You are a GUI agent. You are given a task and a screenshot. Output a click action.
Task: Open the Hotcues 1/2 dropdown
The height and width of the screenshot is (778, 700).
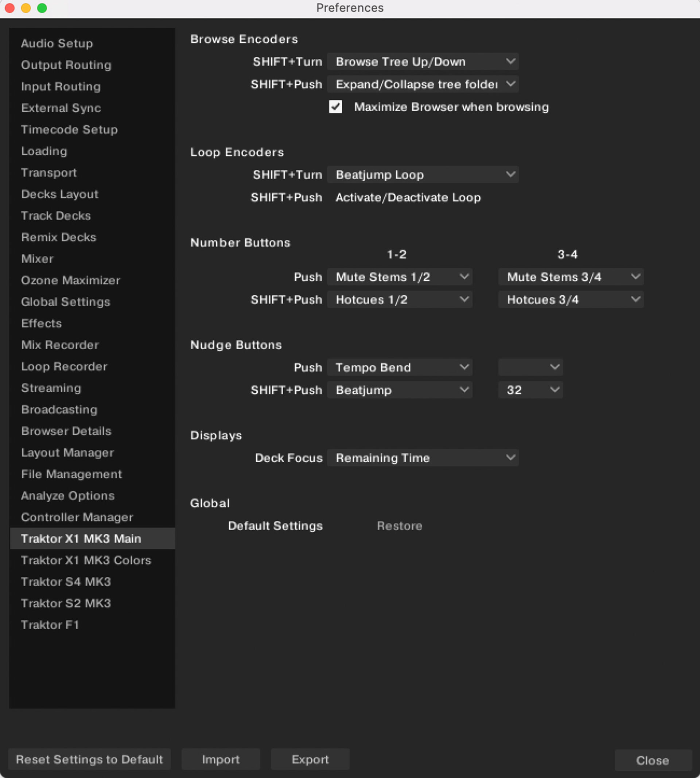pos(399,300)
